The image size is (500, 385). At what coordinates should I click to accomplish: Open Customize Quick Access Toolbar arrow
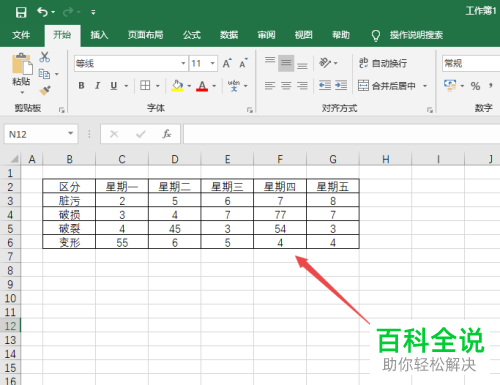(x=93, y=13)
